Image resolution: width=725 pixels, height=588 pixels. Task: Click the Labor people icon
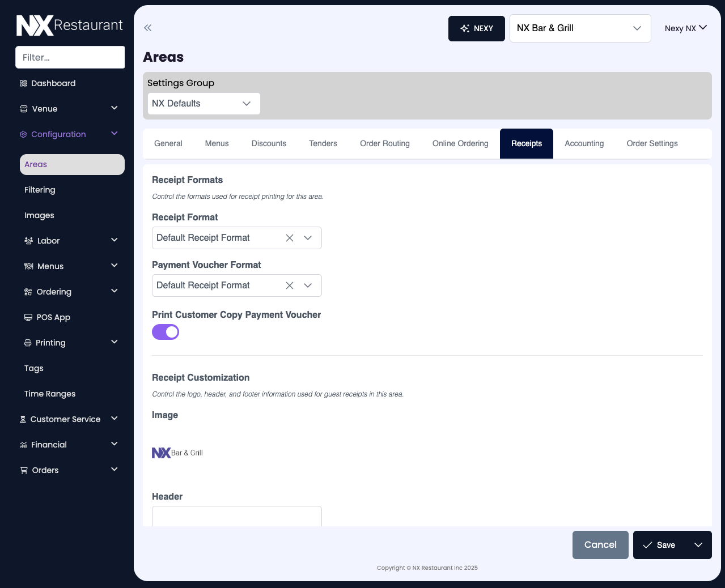(x=28, y=241)
